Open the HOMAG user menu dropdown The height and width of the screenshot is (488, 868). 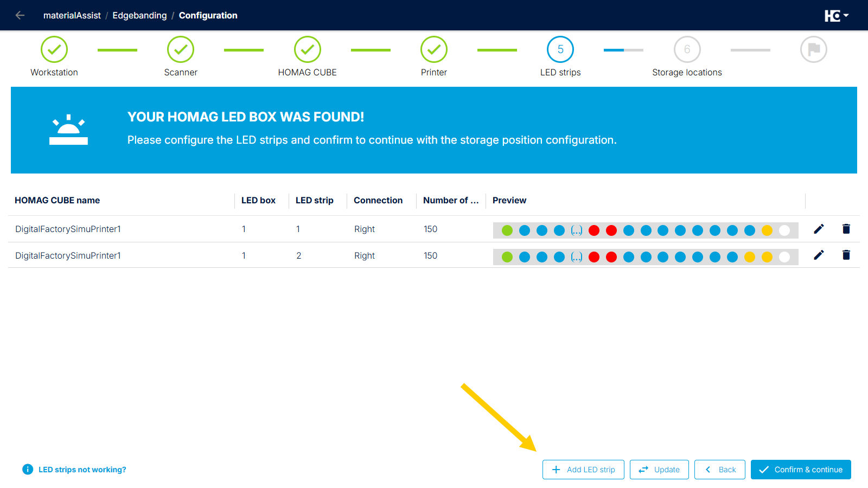pos(837,16)
